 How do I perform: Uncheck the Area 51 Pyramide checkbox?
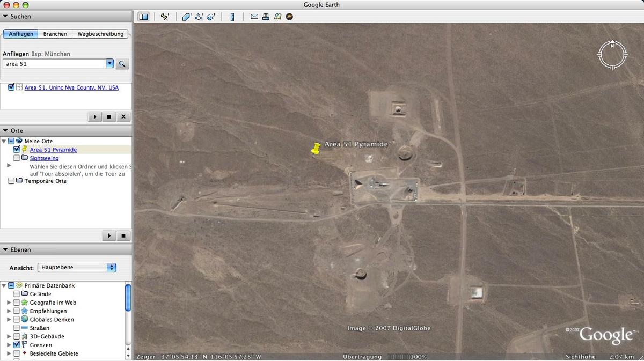[x=17, y=150]
